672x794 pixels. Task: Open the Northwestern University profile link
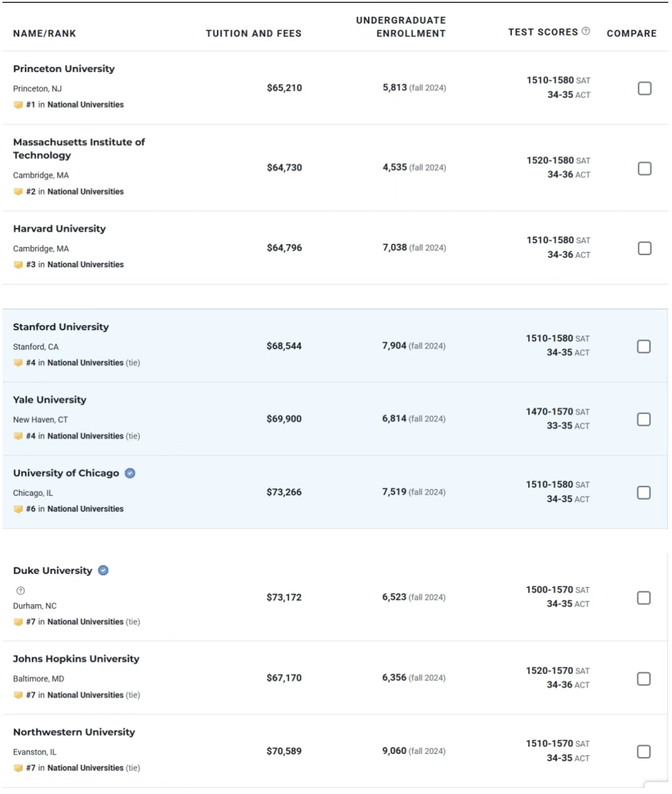coord(74,732)
